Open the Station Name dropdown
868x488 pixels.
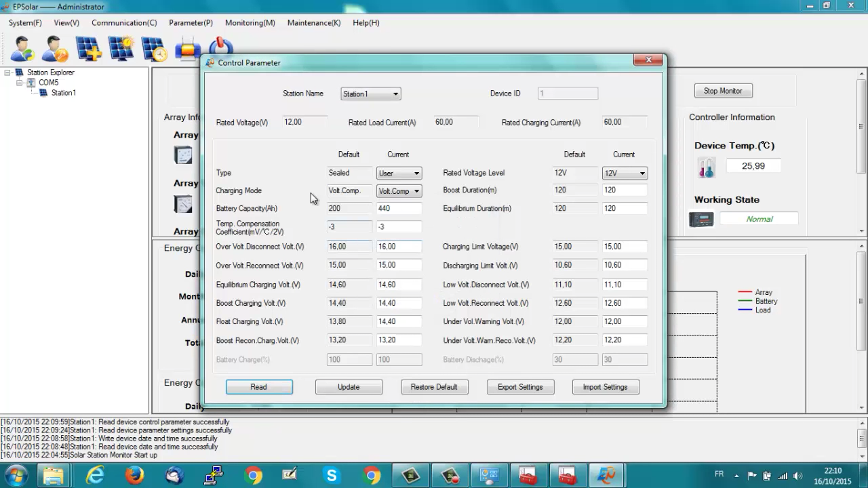[x=370, y=94]
